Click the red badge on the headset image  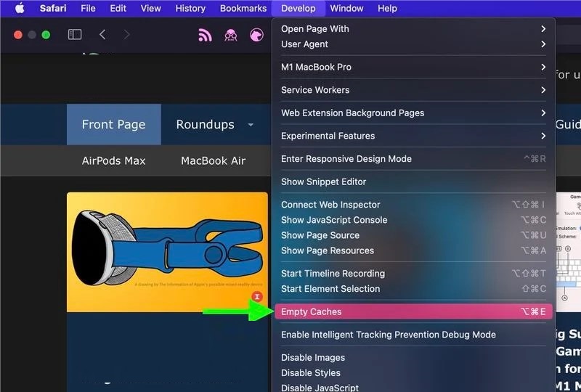pyautogui.click(x=257, y=296)
